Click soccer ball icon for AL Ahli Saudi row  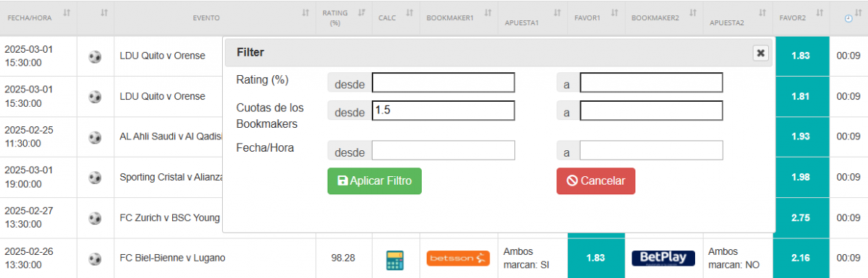coord(95,136)
